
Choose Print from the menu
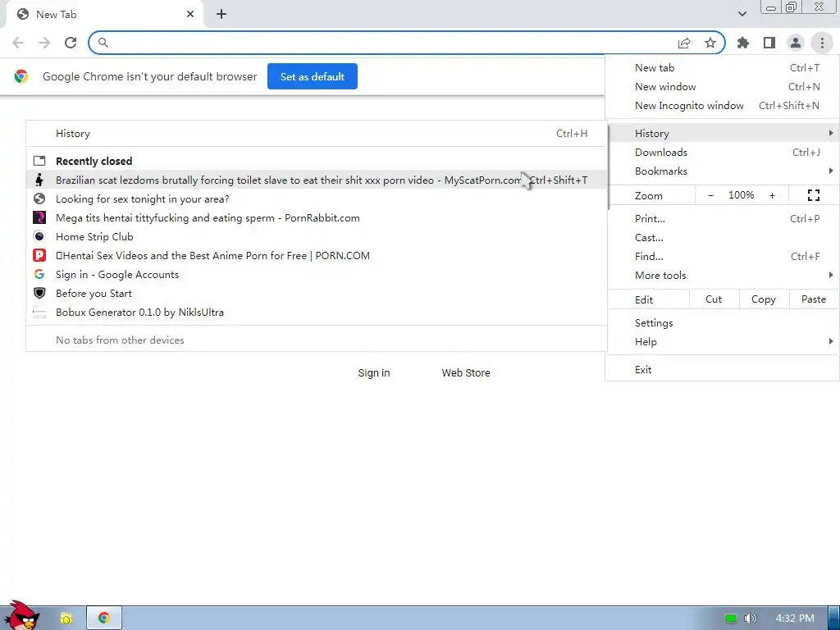click(722, 218)
